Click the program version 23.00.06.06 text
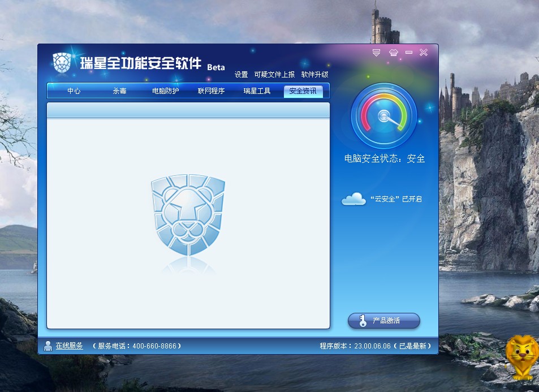539x392 pixels. pyautogui.click(x=375, y=346)
